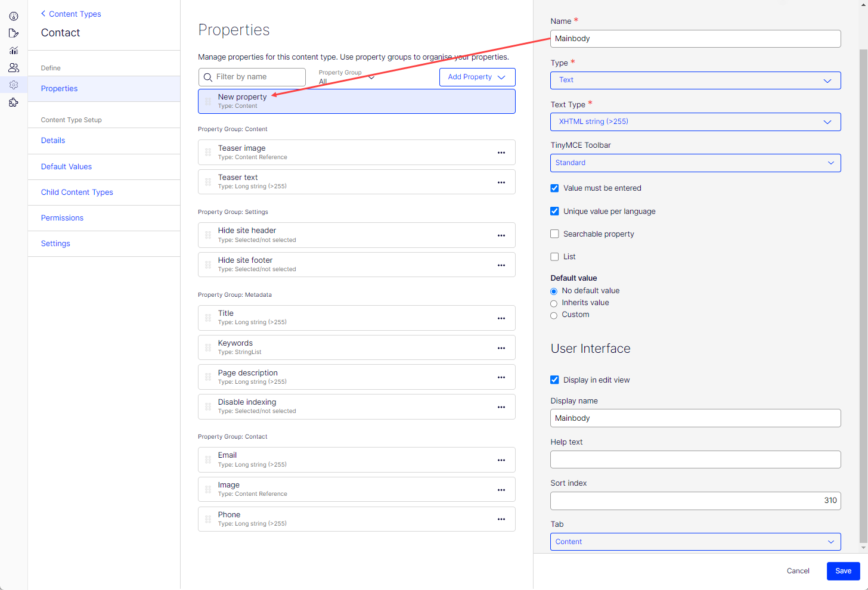
Task: Open more options for Hide site footer
Action: (x=501, y=265)
